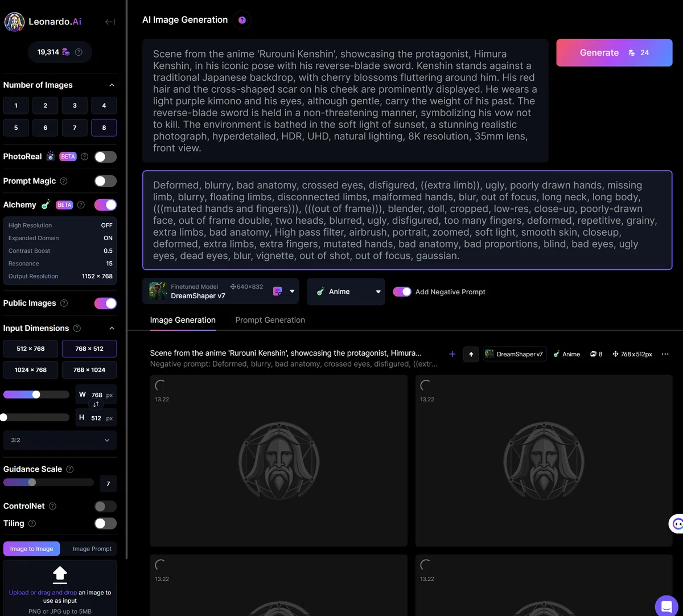Show Prompt Magic info icon

pos(64,181)
